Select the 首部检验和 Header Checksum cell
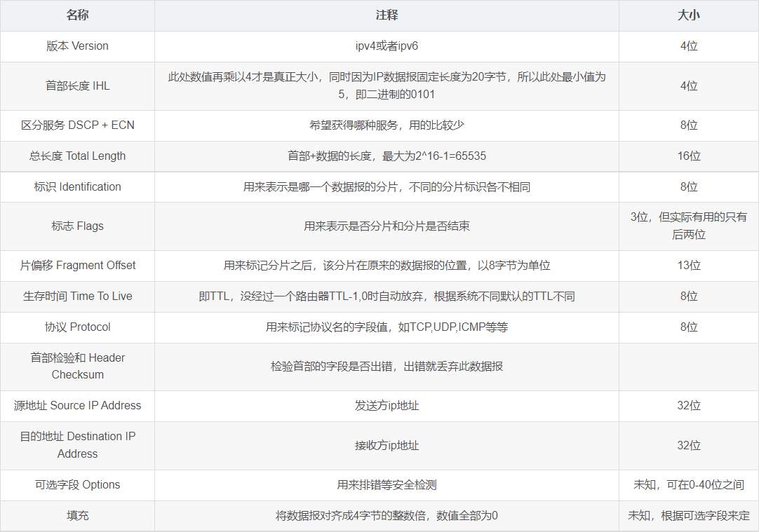Viewport: 759px width, 532px height. click(x=77, y=366)
